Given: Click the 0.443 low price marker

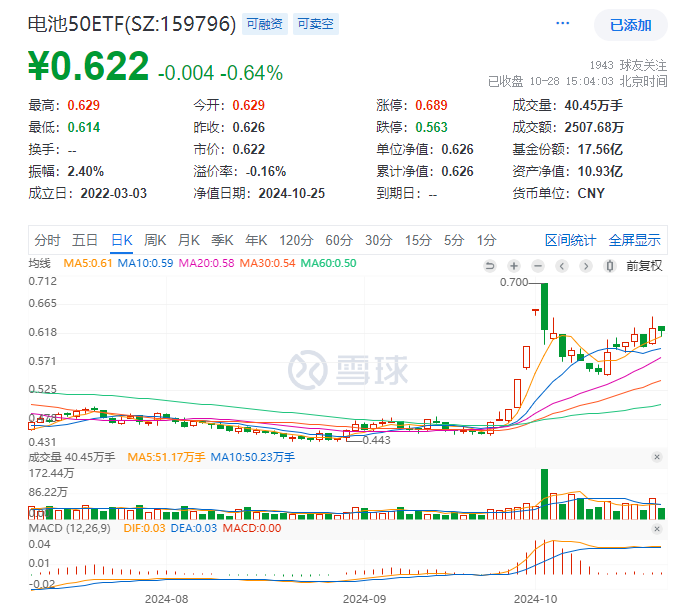Looking at the screenshot, I should pos(376,440).
